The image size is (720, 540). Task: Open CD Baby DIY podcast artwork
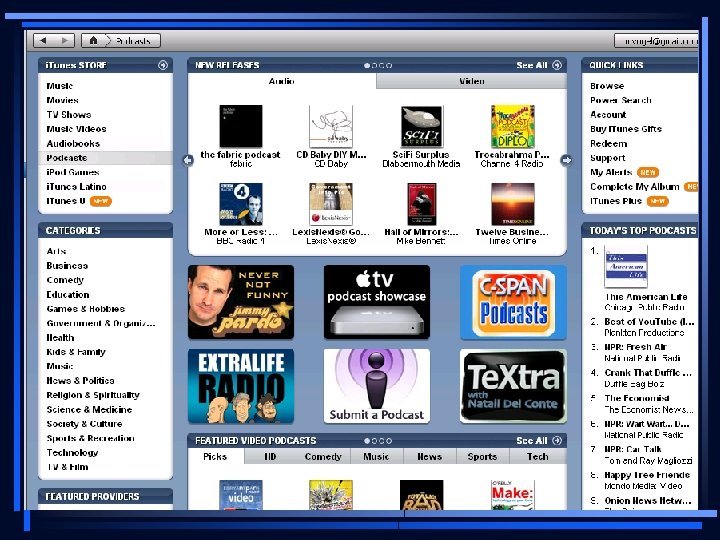[x=331, y=126]
